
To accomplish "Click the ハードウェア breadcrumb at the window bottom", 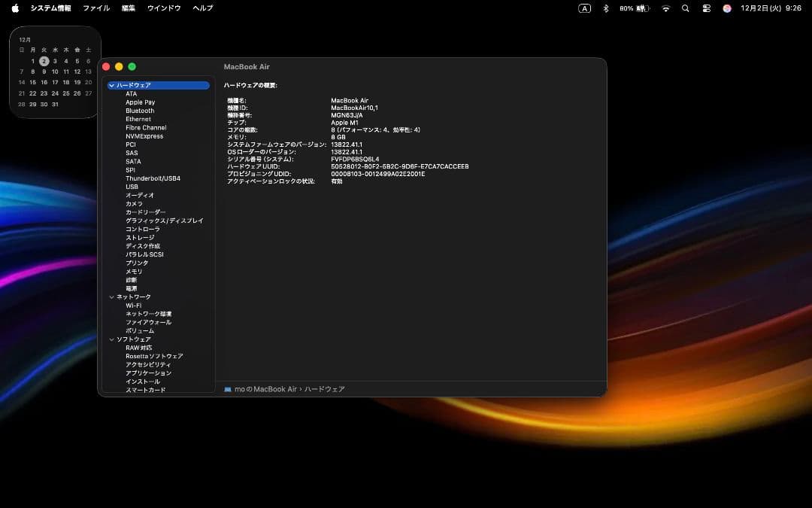I will click(x=326, y=389).
